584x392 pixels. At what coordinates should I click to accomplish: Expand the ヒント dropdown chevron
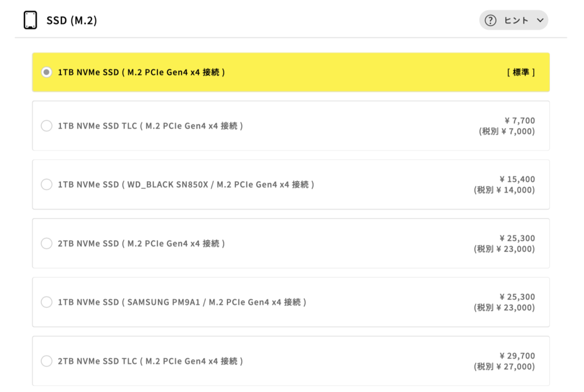540,21
